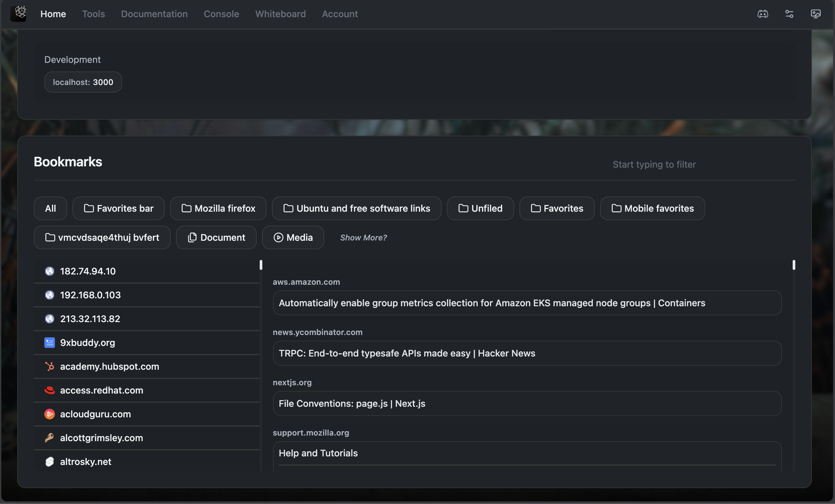Select access.redhat.com in domain list
835x504 pixels.
[147, 390]
